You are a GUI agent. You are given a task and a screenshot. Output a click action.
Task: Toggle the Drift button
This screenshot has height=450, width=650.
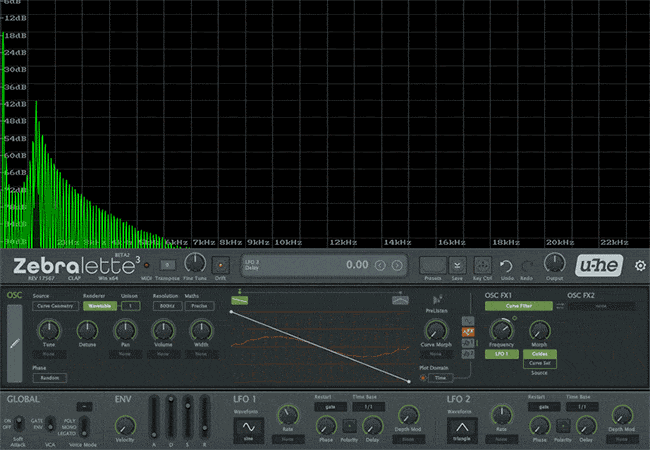pos(221,265)
